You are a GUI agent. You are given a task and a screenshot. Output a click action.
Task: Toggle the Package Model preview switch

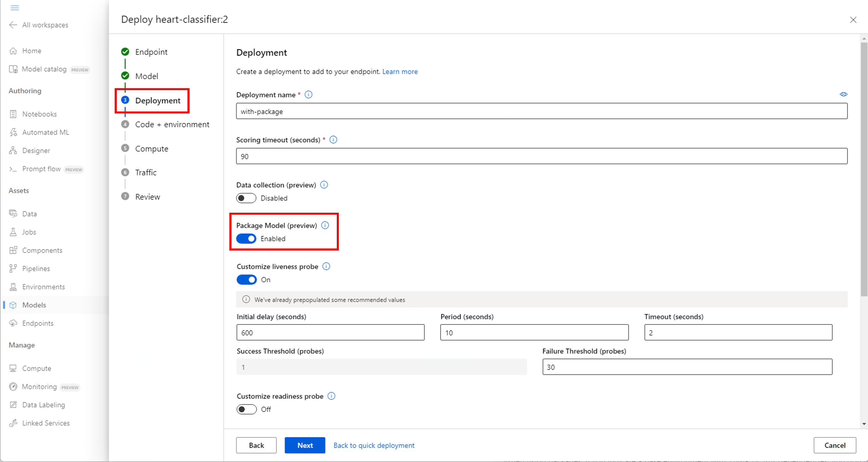(246, 238)
